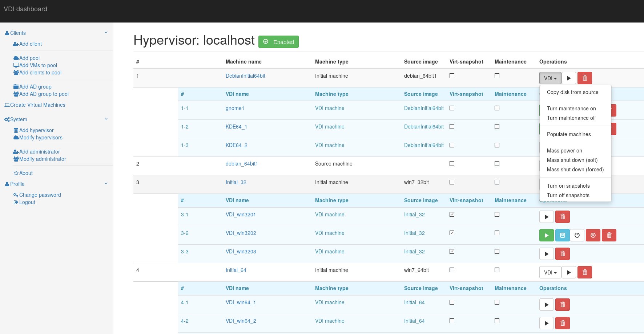
Task: Open the Add hypervisor link
Action: click(36, 130)
